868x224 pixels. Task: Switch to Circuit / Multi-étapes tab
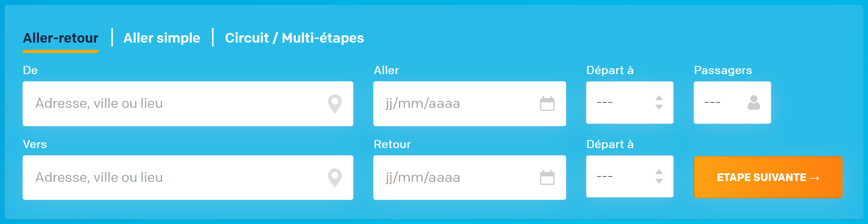[294, 38]
